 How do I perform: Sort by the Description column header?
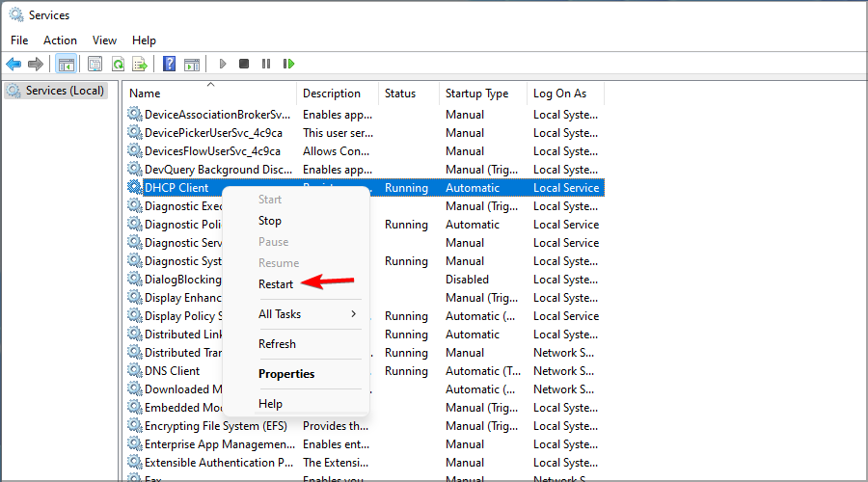click(x=338, y=93)
